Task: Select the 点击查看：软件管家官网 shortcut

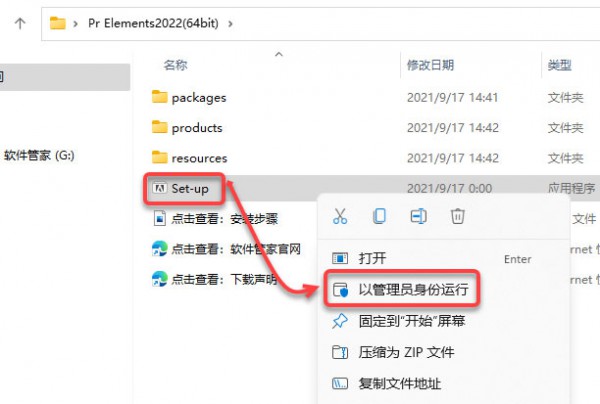Action: click(x=226, y=249)
